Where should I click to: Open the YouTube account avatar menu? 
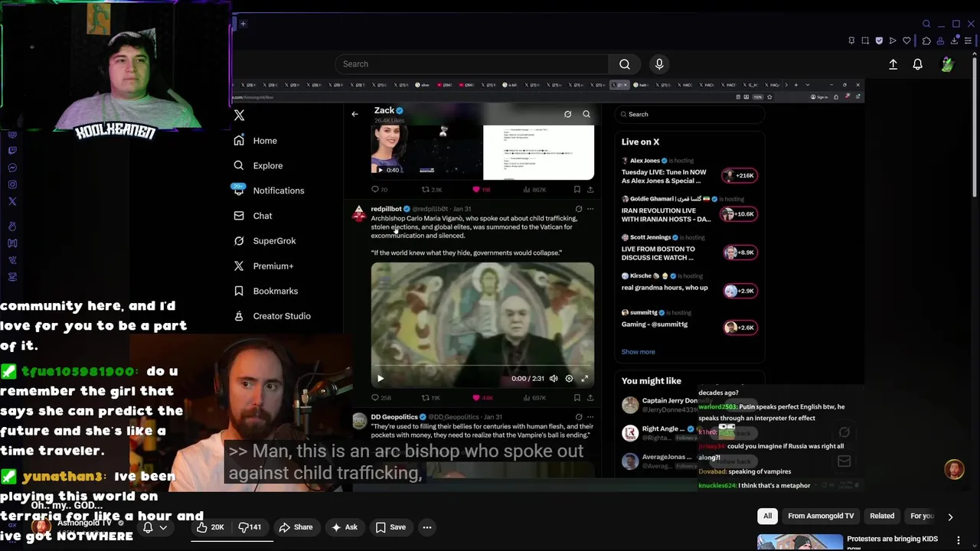(x=948, y=65)
